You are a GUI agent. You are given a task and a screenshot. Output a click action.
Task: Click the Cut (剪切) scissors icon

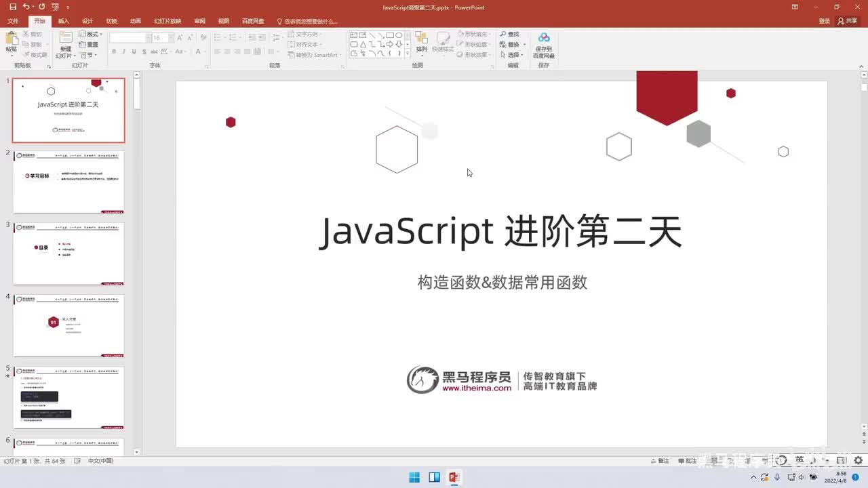point(26,34)
